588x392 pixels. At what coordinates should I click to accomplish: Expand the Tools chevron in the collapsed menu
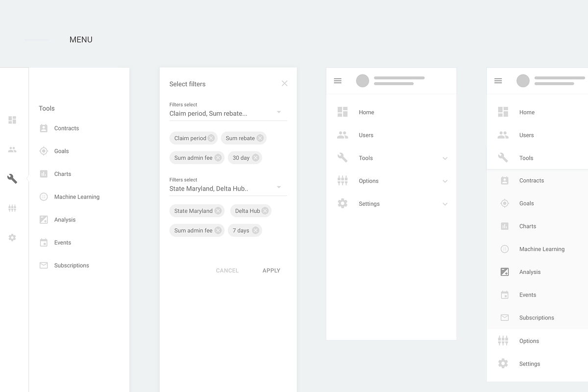(x=445, y=158)
